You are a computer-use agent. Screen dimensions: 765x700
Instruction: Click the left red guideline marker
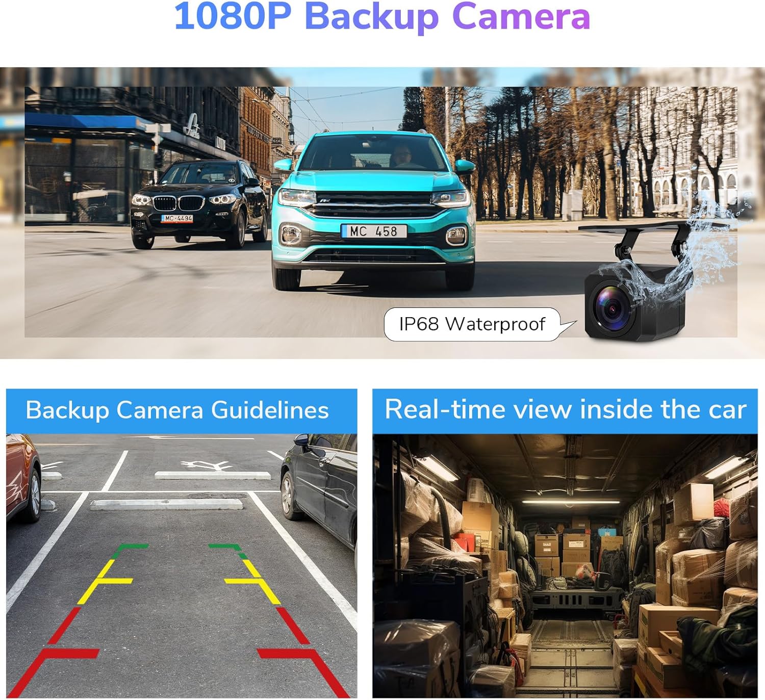tap(51, 653)
